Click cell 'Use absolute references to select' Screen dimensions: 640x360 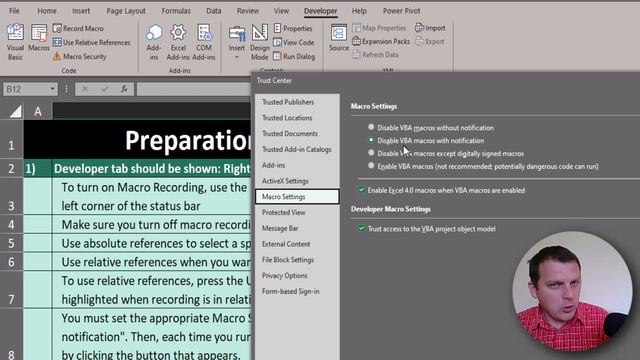click(x=152, y=243)
